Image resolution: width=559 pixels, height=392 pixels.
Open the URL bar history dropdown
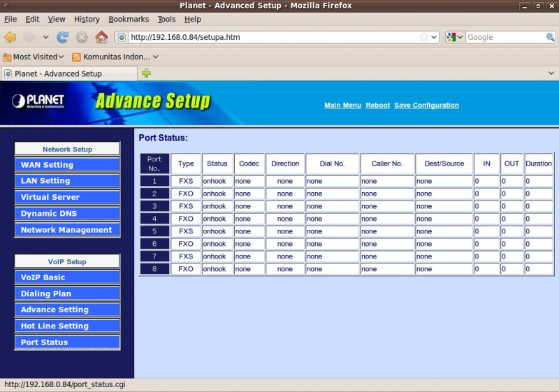pyautogui.click(x=435, y=37)
